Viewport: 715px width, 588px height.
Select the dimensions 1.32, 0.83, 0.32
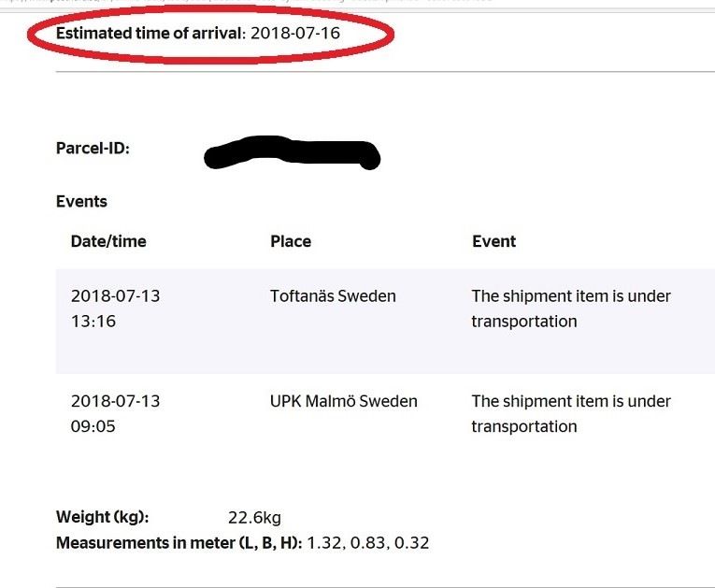[x=368, y=542]
